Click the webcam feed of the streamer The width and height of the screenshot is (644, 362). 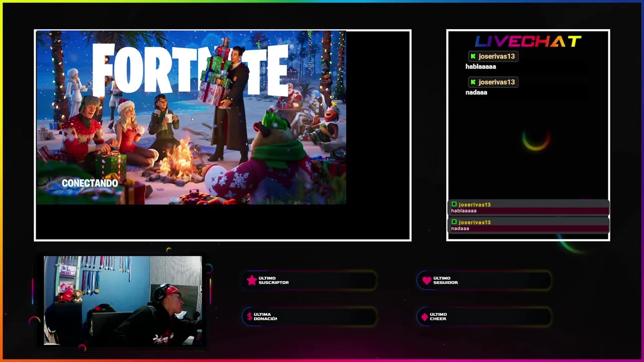[123, 301]
